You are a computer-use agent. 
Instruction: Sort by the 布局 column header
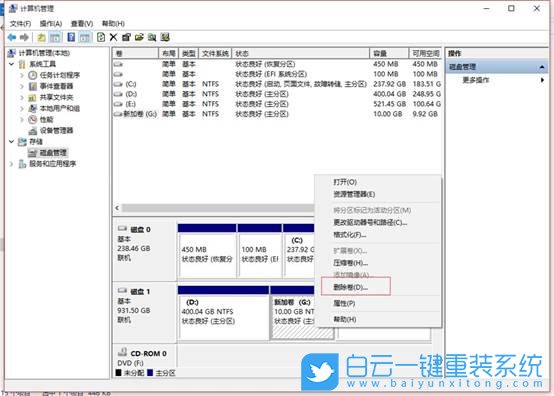[x=169, y=53]
